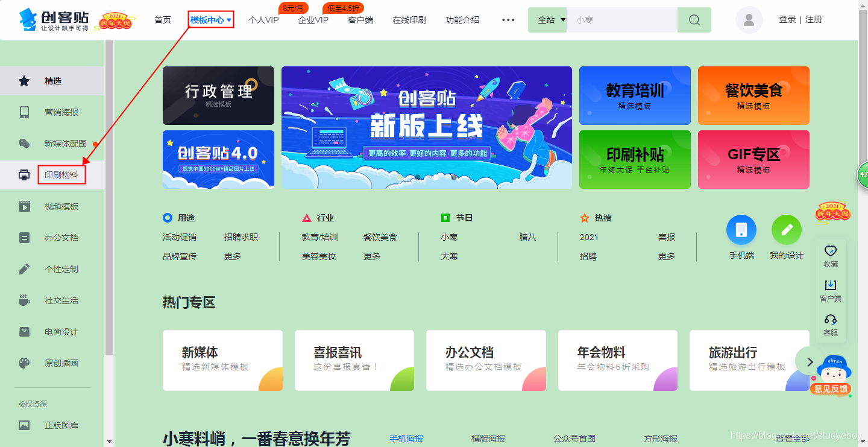Open the 我的设计 green pencil icon

coord(787,230)
